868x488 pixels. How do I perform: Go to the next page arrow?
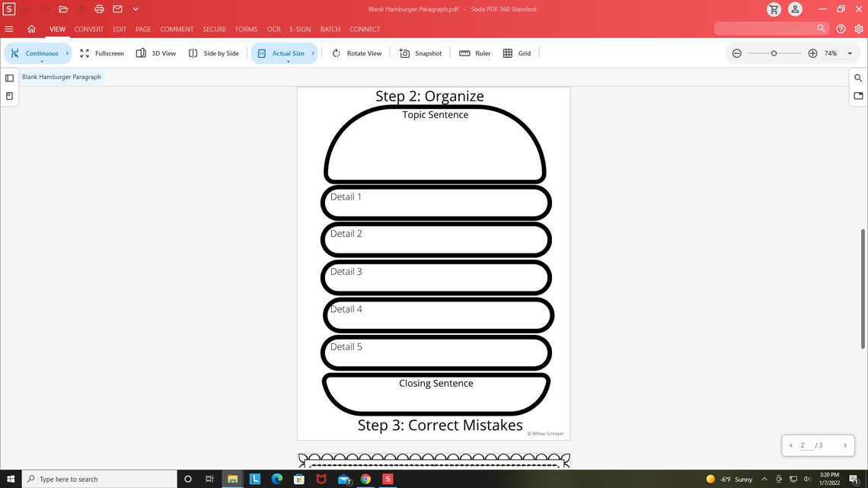pyautogui.click(x=845, y=445)
